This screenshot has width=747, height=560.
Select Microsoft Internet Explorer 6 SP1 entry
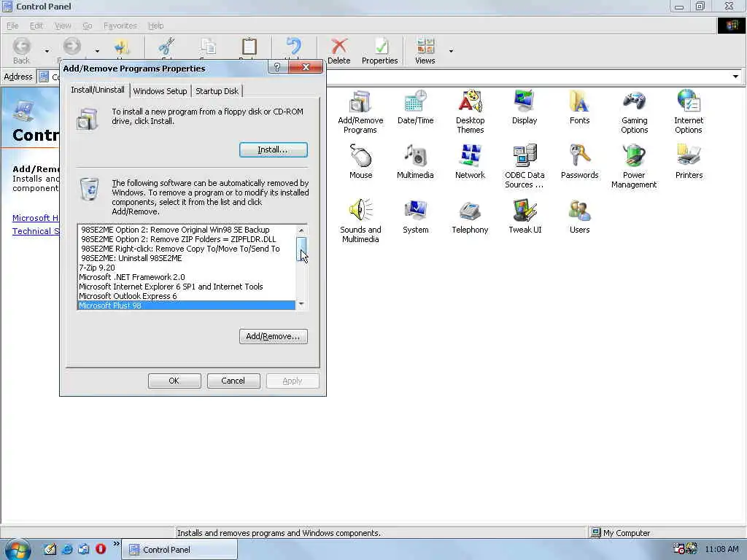[x=186, y=287]
